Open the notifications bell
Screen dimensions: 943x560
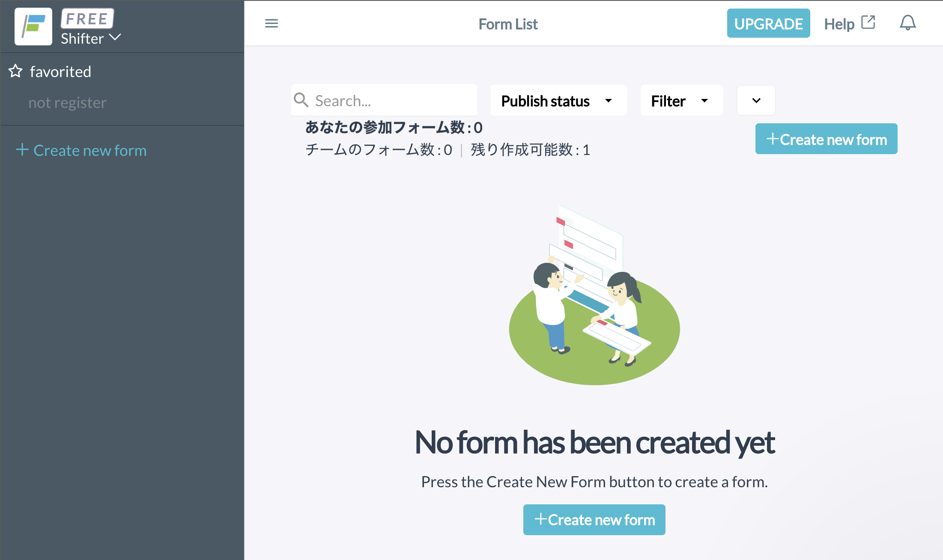[907, 23]
